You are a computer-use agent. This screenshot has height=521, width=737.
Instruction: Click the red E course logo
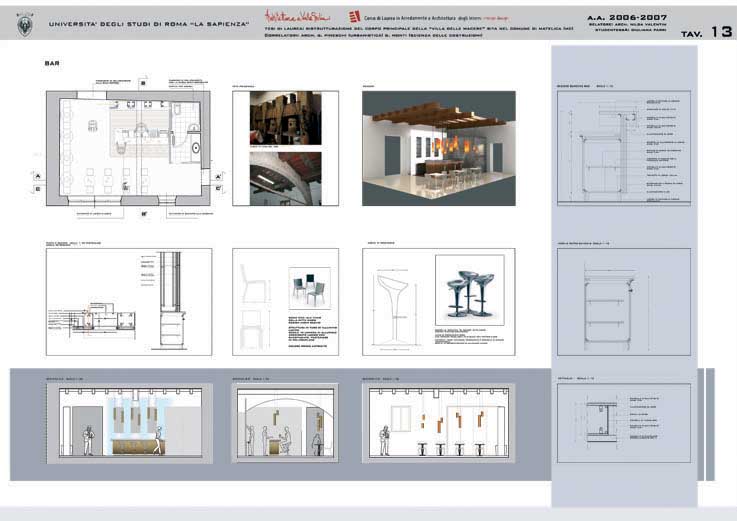point(354,17)
